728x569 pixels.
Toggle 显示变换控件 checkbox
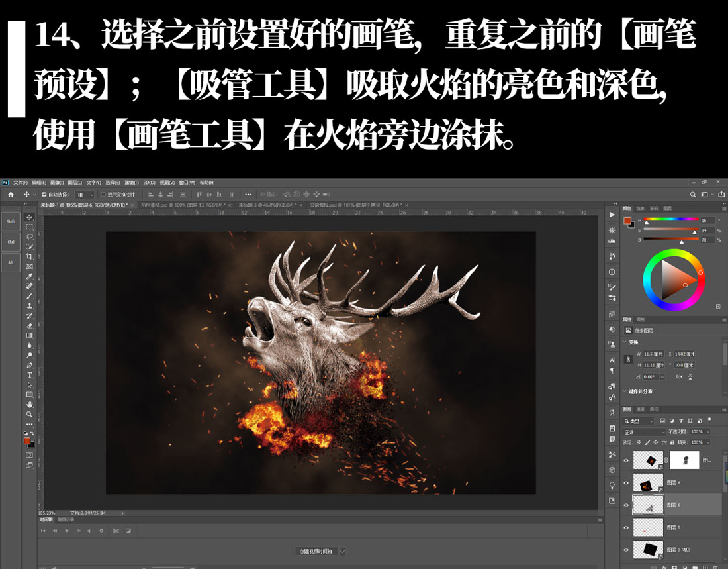pos(103,194)
